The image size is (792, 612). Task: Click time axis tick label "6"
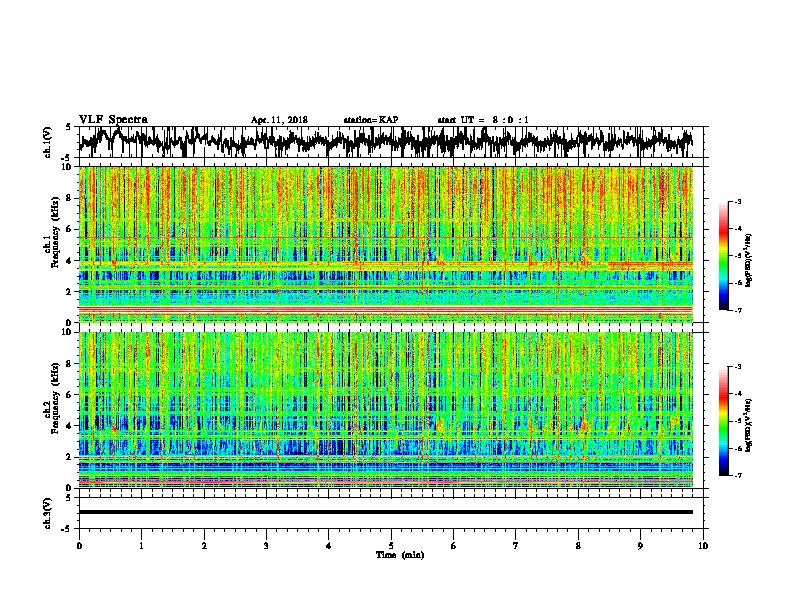point(453,546)
